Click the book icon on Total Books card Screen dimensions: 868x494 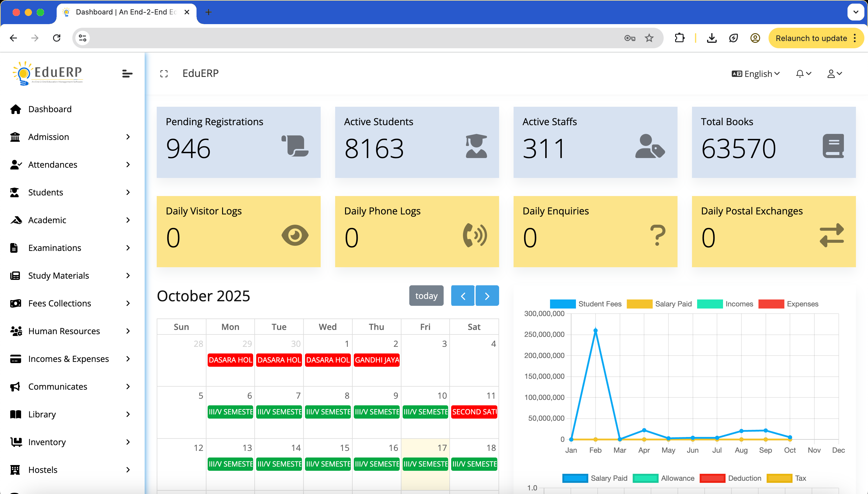tap(833, 146)
